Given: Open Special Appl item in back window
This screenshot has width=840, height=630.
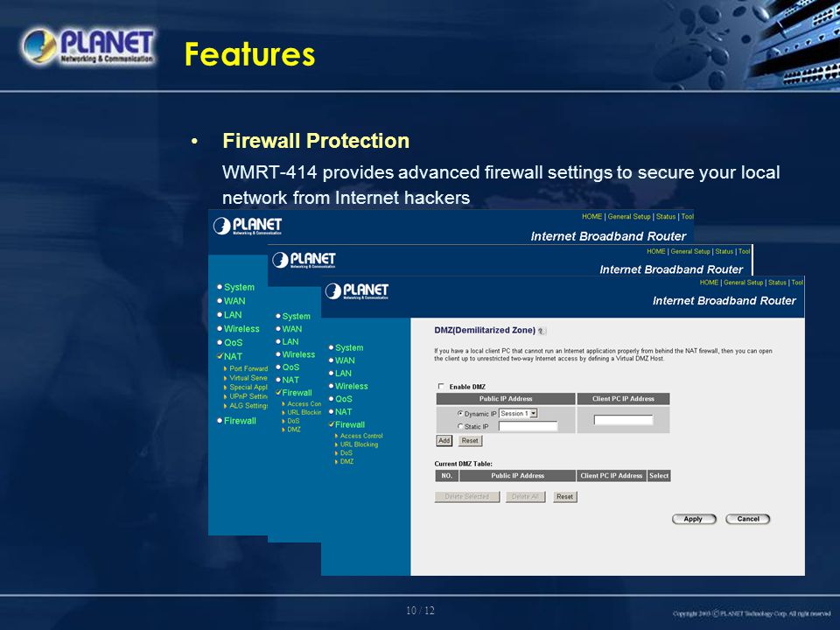Looking at the screenshot, I should 248,388.
